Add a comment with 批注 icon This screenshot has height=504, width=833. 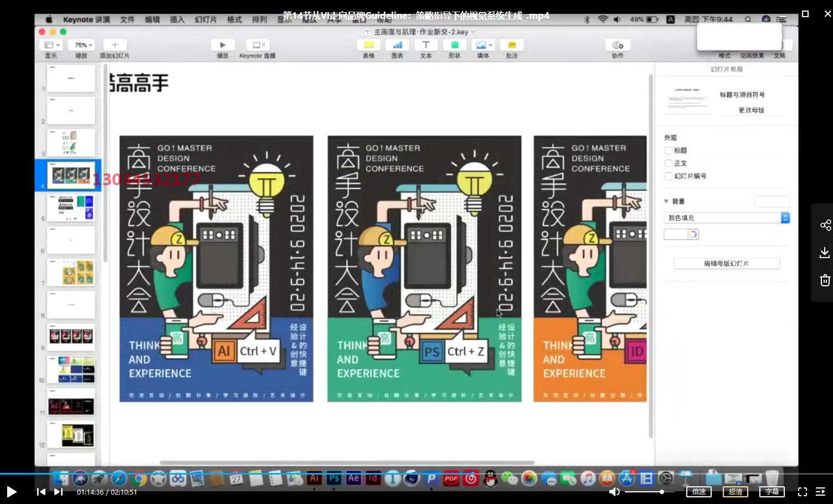tap(512, 45)
